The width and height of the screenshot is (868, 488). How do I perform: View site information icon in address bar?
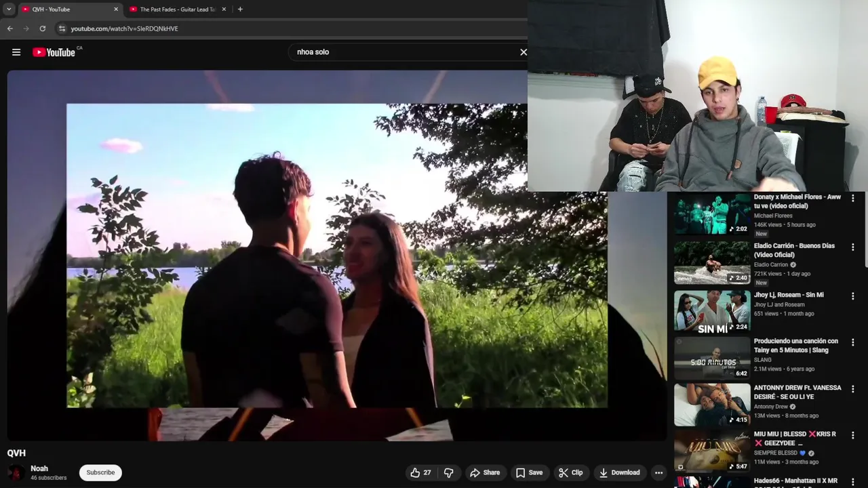pos(62,28)
